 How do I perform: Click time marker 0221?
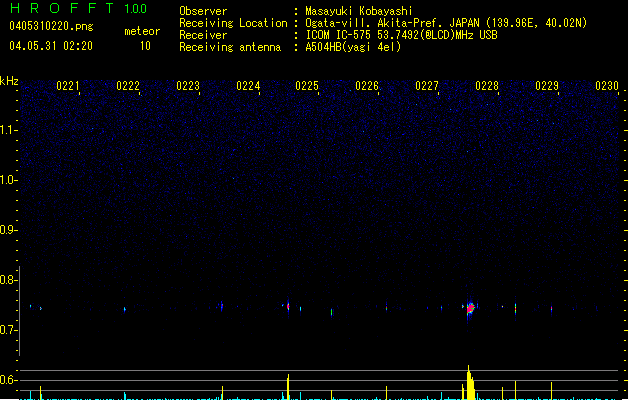(68, 86)
